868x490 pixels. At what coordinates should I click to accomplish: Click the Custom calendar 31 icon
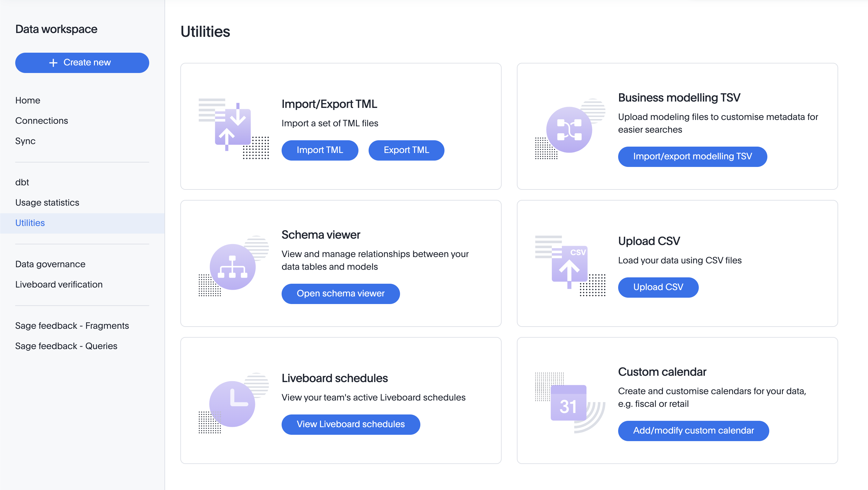tap(568, 403)
